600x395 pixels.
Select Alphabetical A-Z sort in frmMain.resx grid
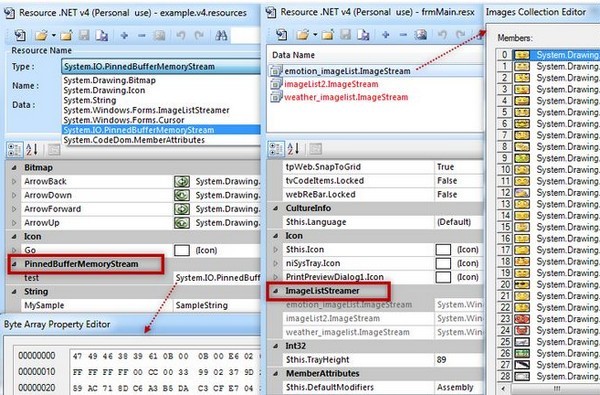[293, 149]
